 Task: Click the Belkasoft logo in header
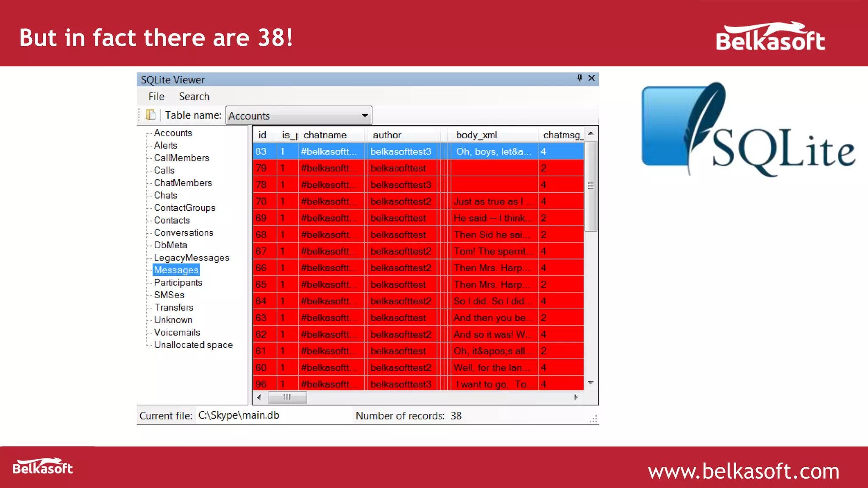(x=771, y=36)
